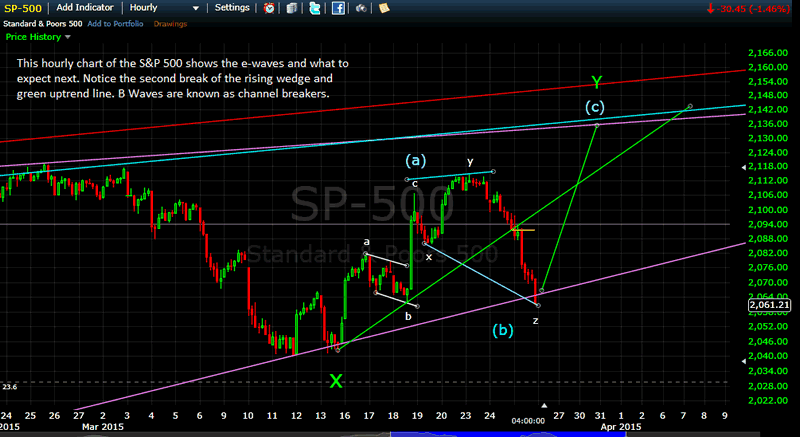800x437 pixels.
Task: Open the Drawings link
Action: pyautogui.click(x=170, y=23)
